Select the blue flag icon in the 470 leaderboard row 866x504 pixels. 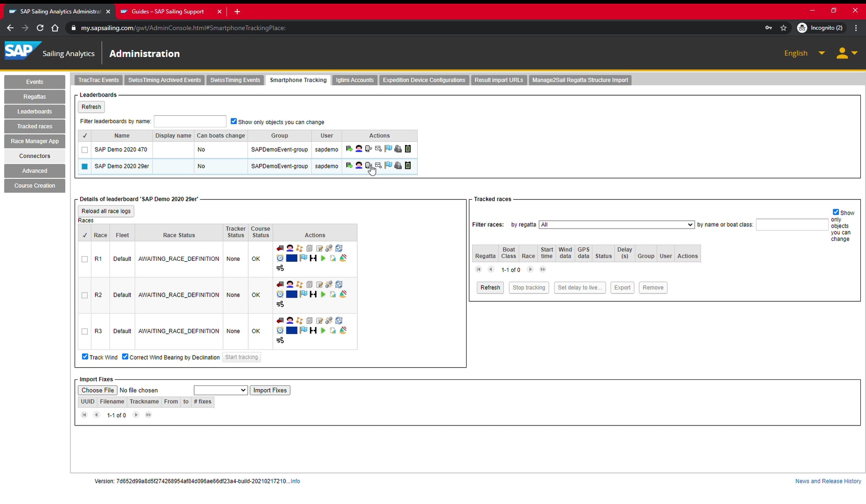click(x=388, y=149)
